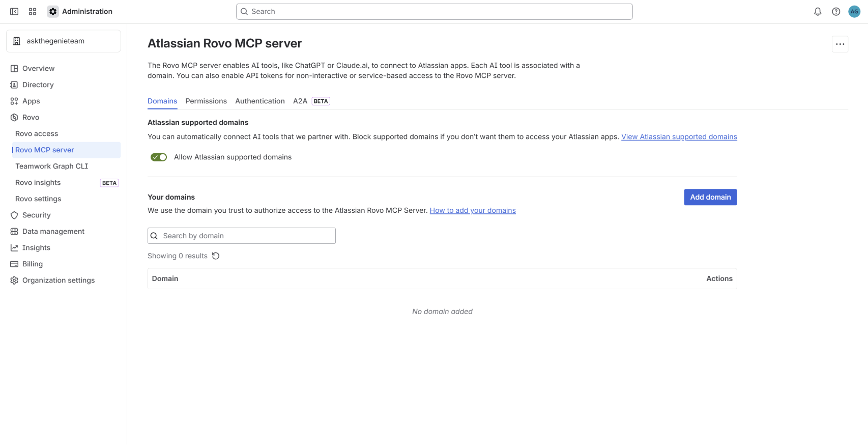Select Rovo MCP server sidebar item
The width and height of the screenshot is (868, 445).
(66, 150)
